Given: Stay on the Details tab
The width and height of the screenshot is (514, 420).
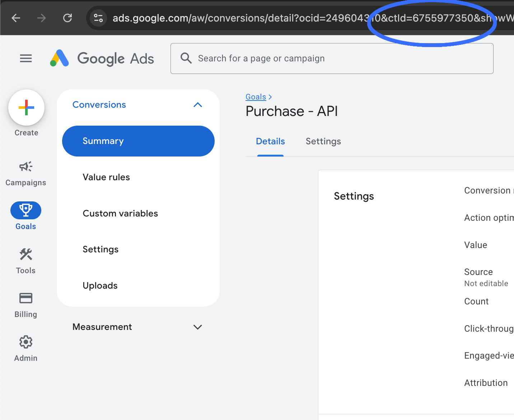Looking at the screenshot, I should coord(270,141).
